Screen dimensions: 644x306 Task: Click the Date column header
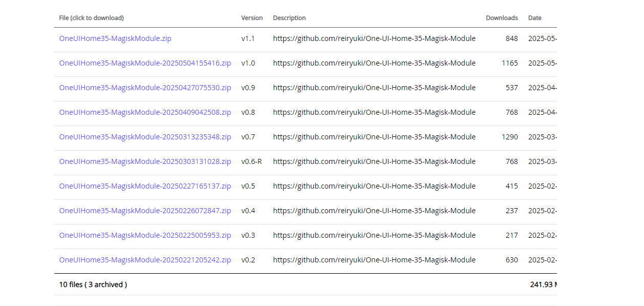(535, 18)
